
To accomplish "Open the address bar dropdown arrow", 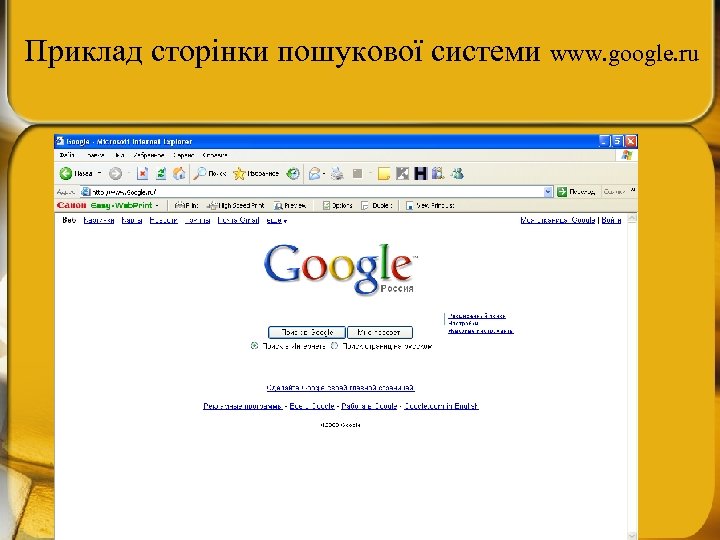I will coord(548,192).
